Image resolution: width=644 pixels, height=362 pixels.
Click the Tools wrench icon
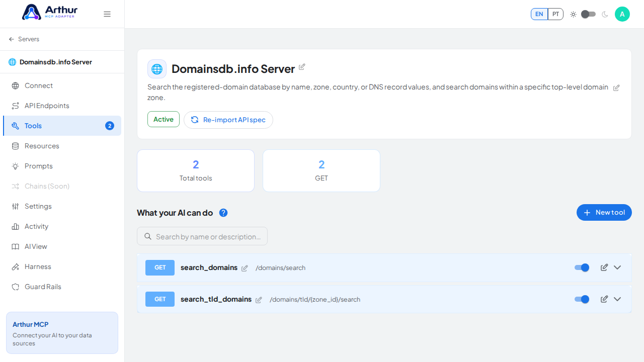click(x=16, y=126)
